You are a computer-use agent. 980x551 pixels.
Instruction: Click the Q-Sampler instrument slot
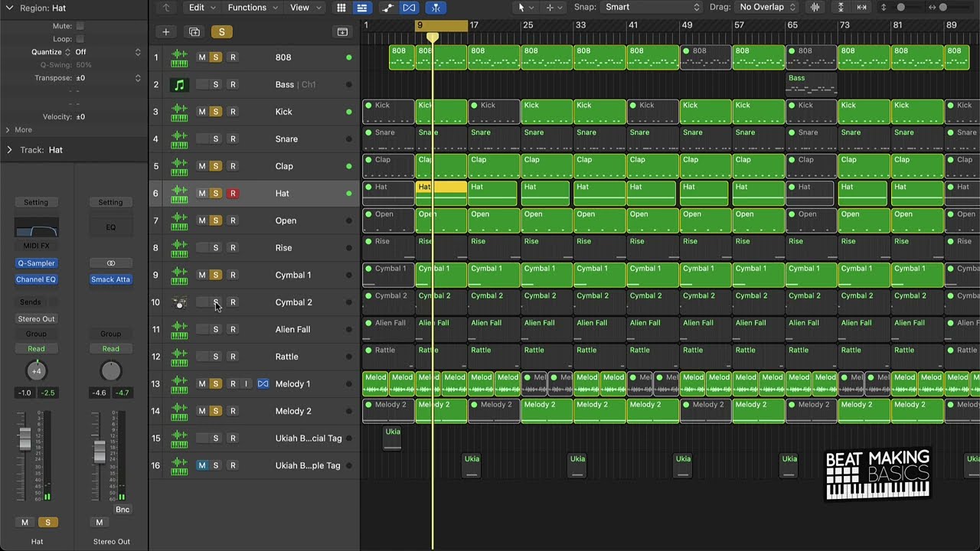(36, 263)
